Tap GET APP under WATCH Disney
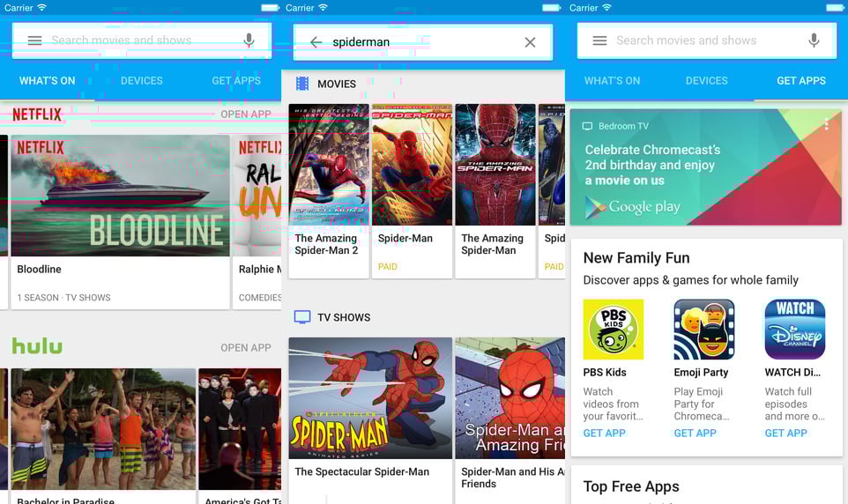 click(785, 434)
